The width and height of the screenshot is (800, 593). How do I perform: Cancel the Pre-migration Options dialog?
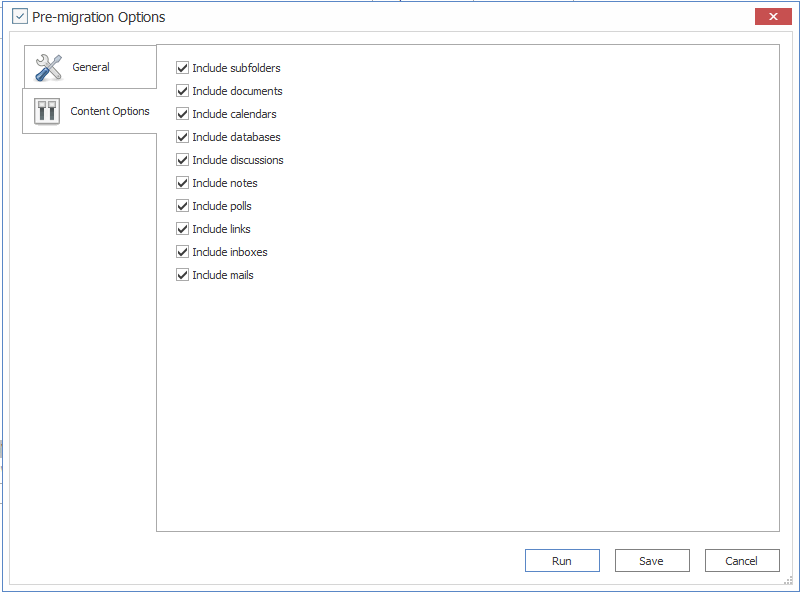click(742, 560)
